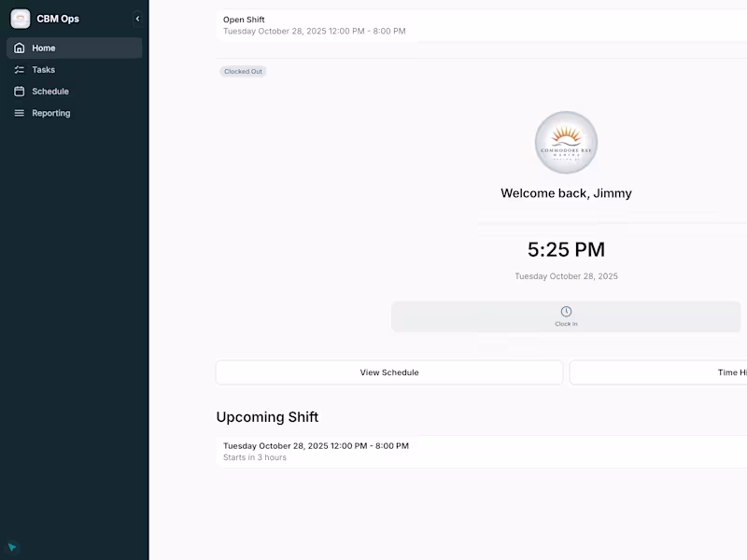This screenshot has width=747, height=560.
Task: Click the Clocked Out status badge
Action: [243, 70]
